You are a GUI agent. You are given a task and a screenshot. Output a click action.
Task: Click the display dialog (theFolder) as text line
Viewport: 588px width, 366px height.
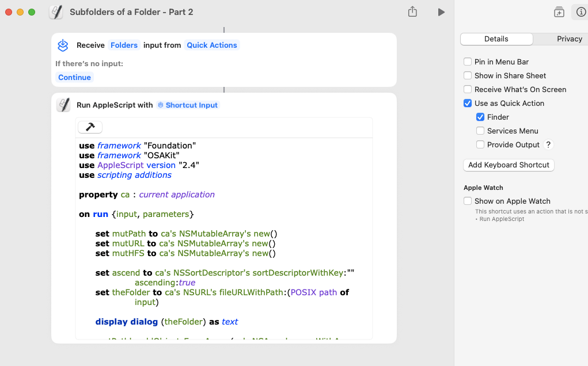coord(166,322)
